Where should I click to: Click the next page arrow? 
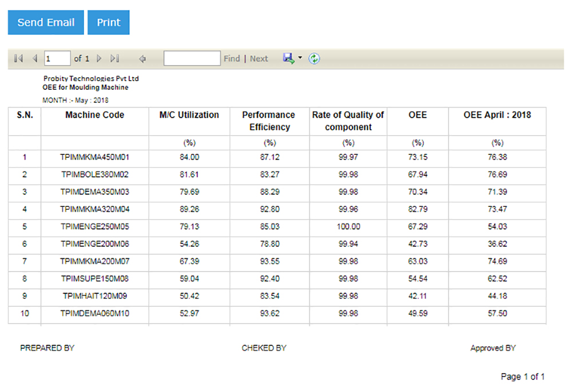coord(99,58)
